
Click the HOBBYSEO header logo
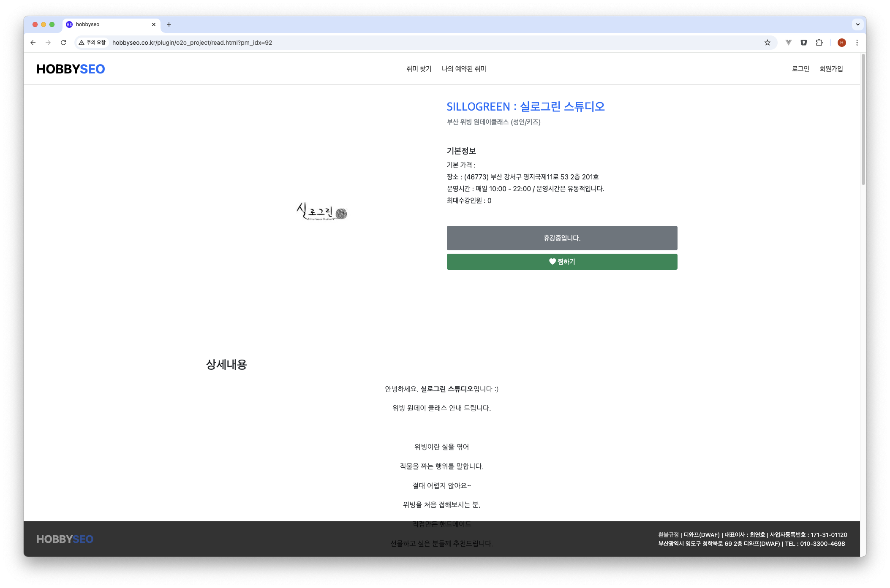71,69
